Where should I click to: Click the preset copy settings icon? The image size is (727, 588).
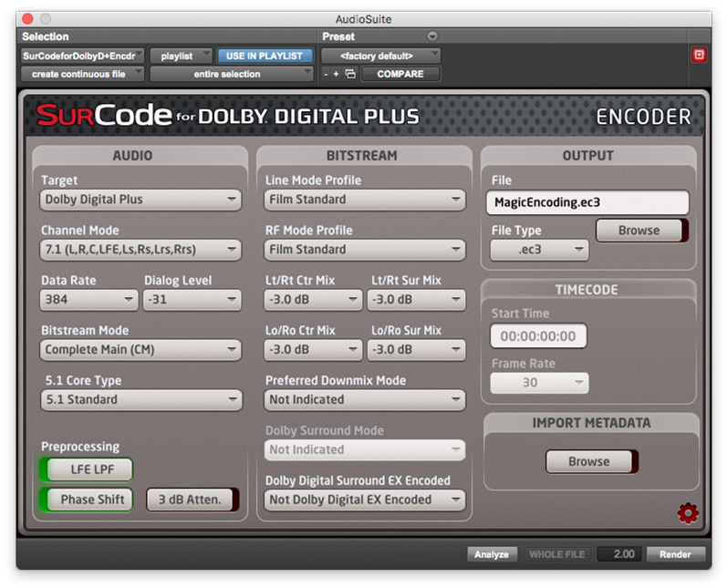coord(351,74)
